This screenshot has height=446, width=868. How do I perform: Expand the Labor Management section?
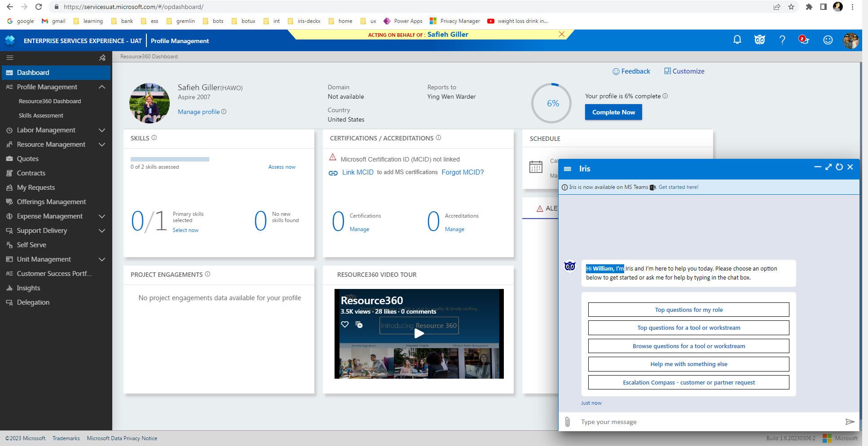(x=102, y=130)
